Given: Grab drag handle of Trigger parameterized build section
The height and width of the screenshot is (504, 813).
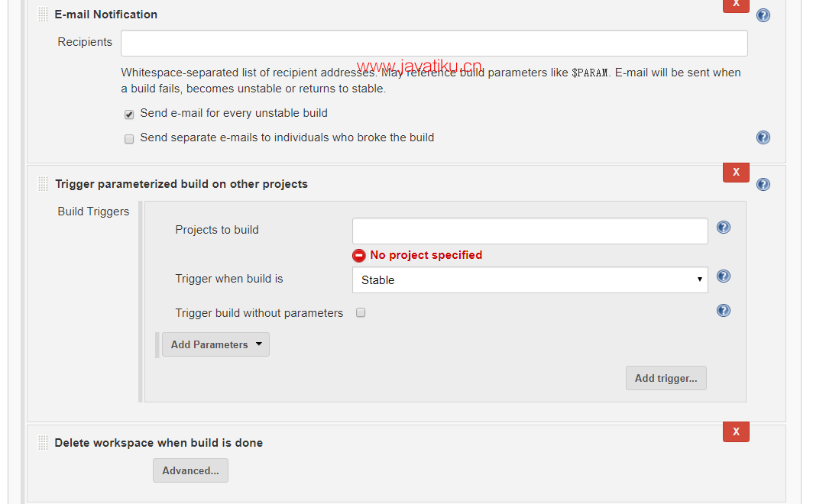Looking at the screenshot, I should (43, 184).
